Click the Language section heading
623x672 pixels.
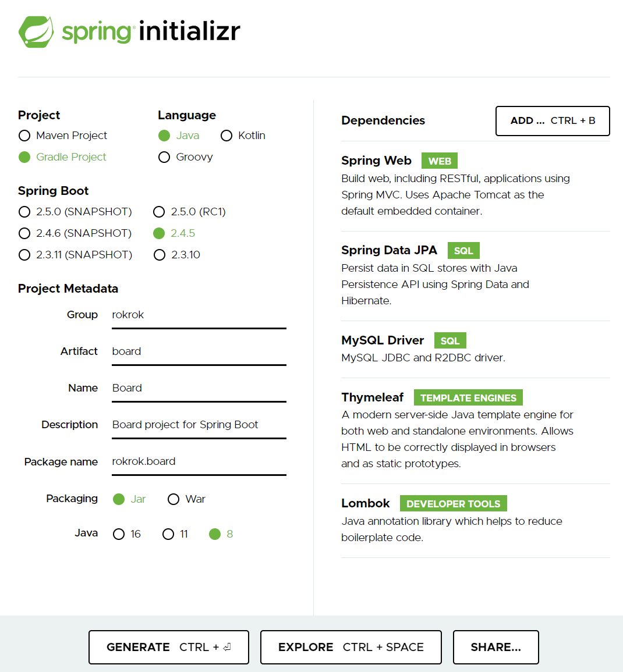coord(187,115)
